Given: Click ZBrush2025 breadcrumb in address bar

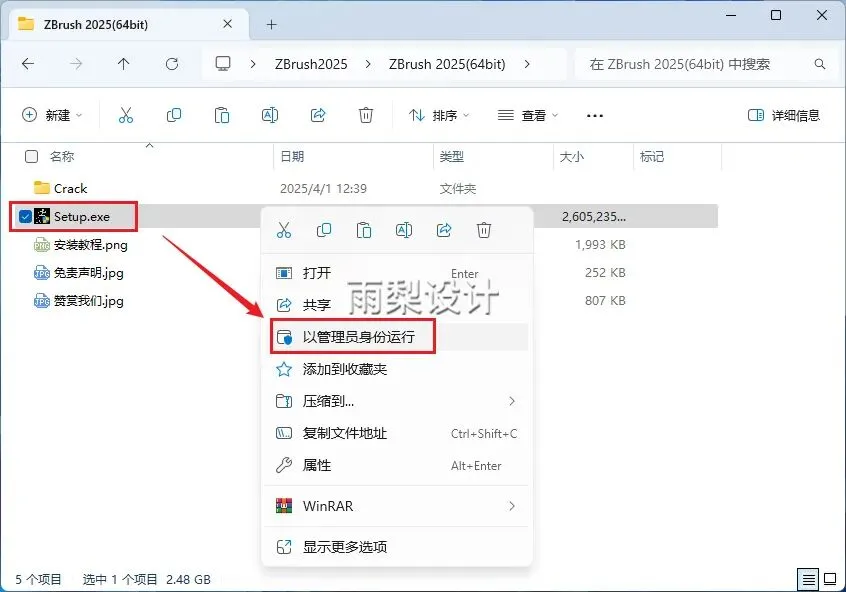Looking at the screenshot, I should (x=311, y=64).
